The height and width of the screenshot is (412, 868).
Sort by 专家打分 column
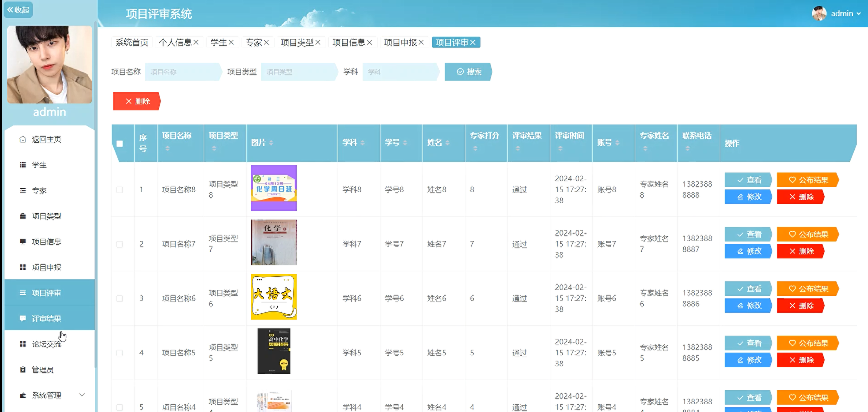pos(475,148)
